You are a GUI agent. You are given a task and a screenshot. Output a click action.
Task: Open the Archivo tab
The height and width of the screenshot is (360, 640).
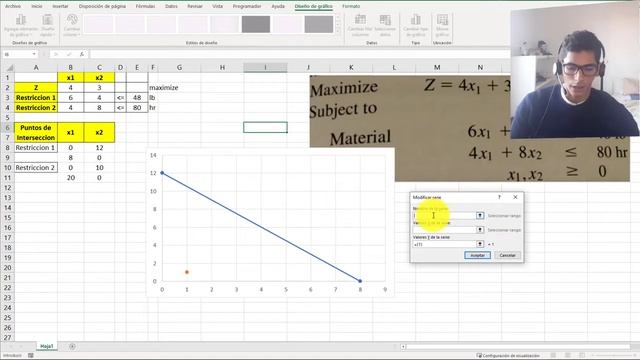click(x=13, y=6)
